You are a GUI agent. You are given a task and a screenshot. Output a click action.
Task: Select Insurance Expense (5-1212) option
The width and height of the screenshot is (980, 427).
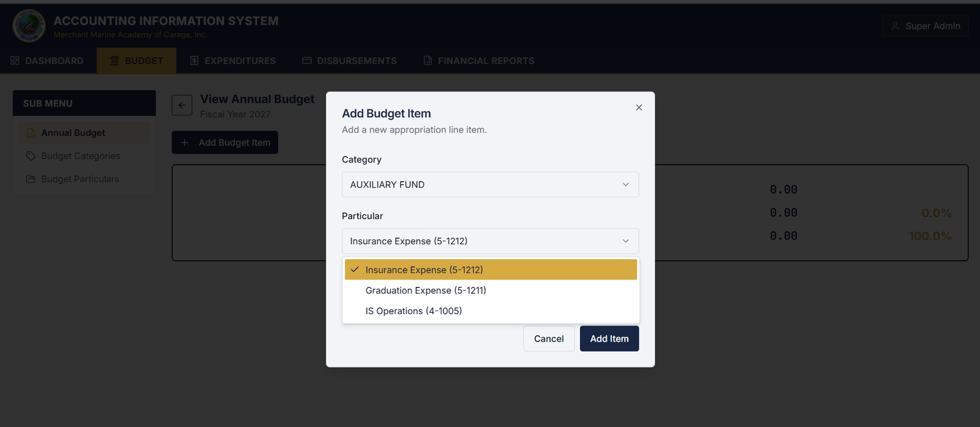491,270
